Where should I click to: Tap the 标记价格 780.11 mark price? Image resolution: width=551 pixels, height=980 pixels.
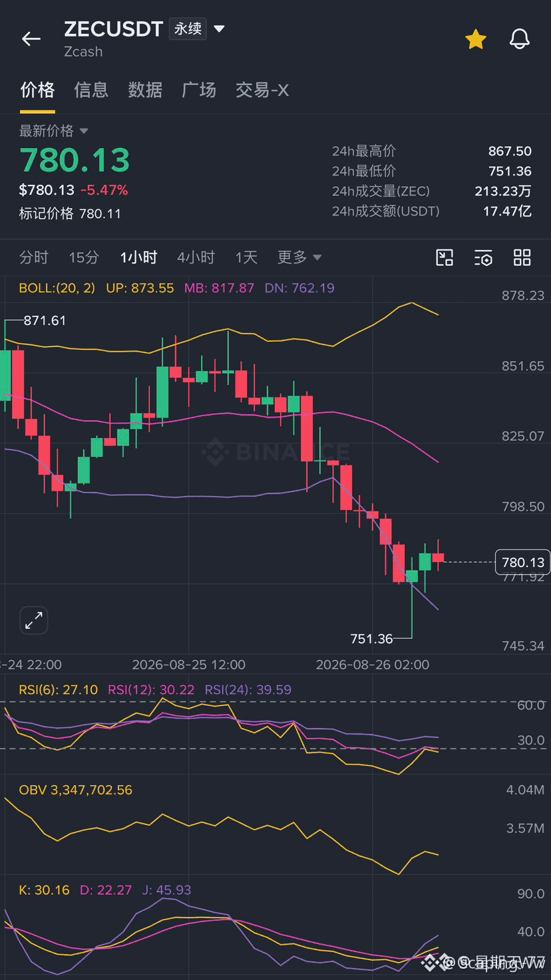pos(70,213)
